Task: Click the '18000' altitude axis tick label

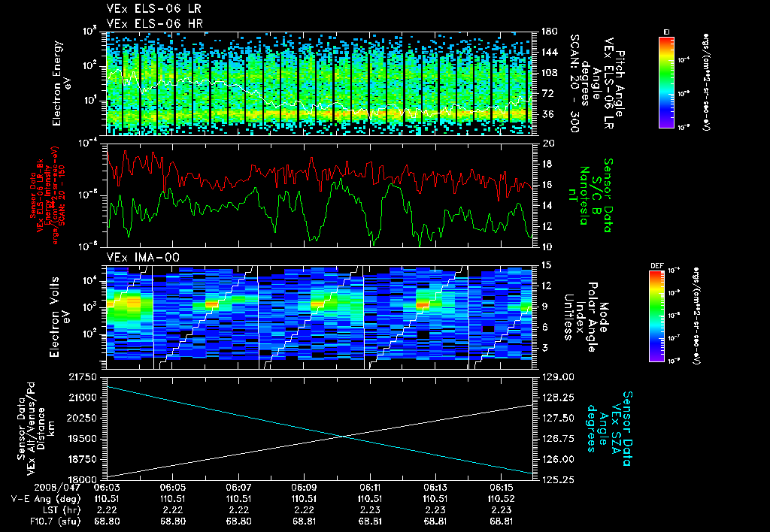Action: tap(83, 480)
